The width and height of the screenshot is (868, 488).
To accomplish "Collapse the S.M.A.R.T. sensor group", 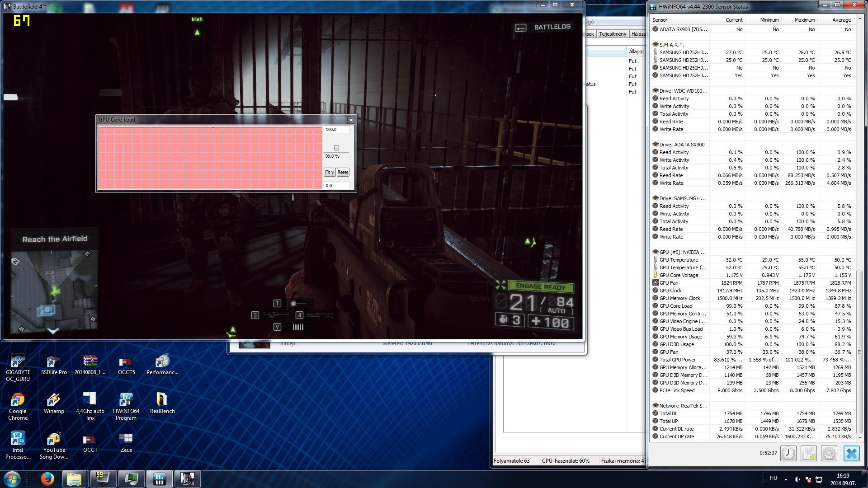I will click(x=656, y=44).
